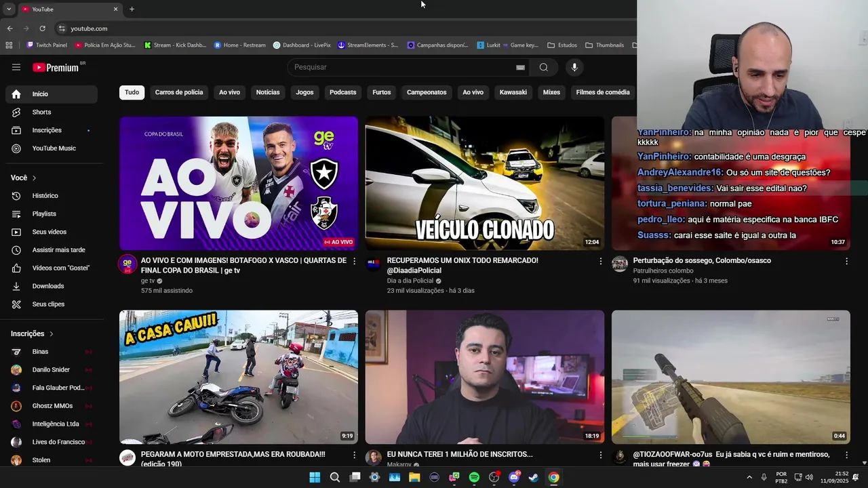Open the Estudos bookmarks folder

point(561,45)
